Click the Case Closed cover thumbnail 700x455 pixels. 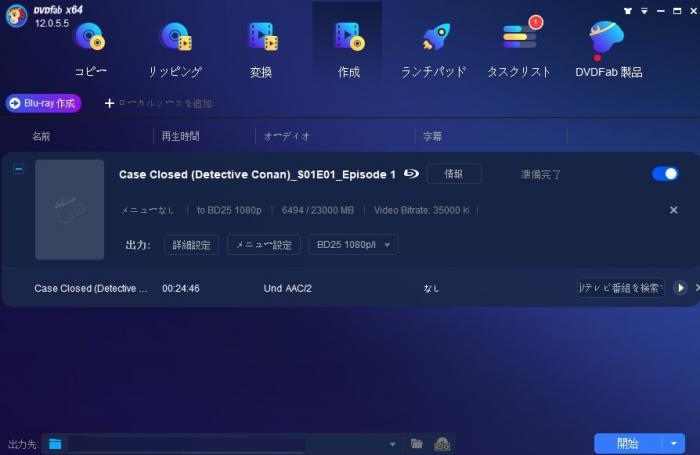[x=70, y=209]
